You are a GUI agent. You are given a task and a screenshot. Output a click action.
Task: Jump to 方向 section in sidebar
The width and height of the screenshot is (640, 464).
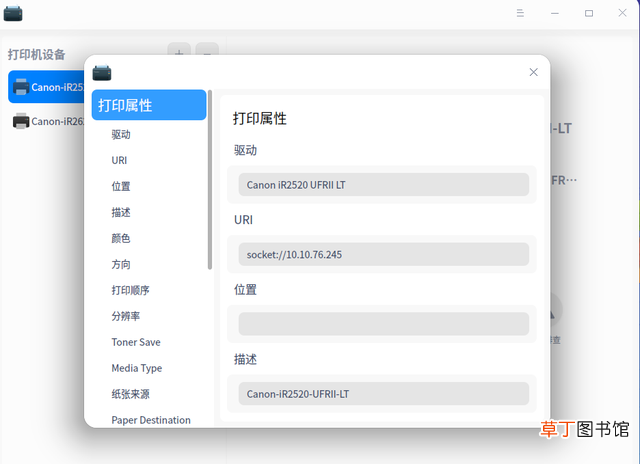coord(121,264)
